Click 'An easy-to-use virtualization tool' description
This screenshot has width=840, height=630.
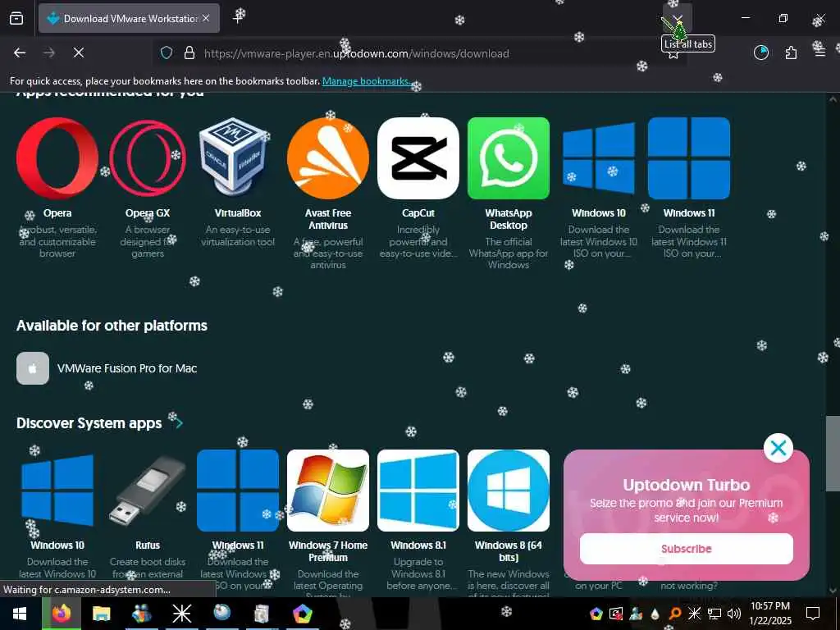point(238,235)
